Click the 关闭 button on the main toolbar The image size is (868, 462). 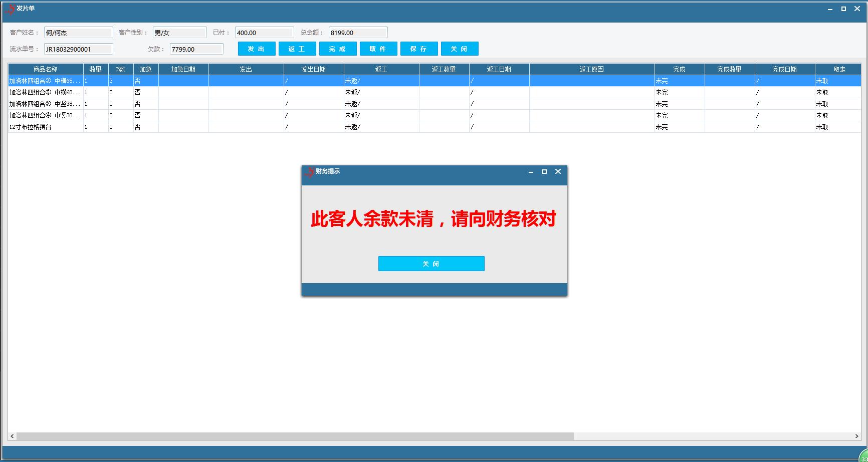tap(460, 49)
